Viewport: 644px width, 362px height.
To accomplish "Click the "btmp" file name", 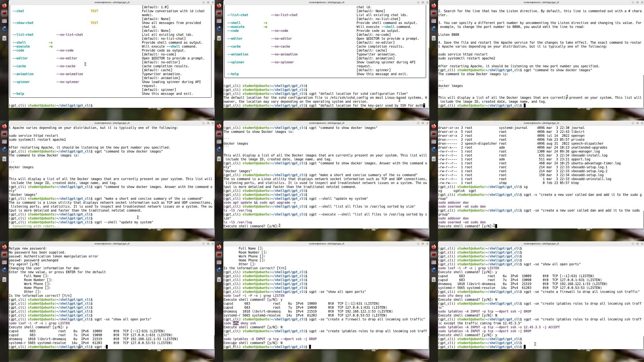I will (575, 183).
